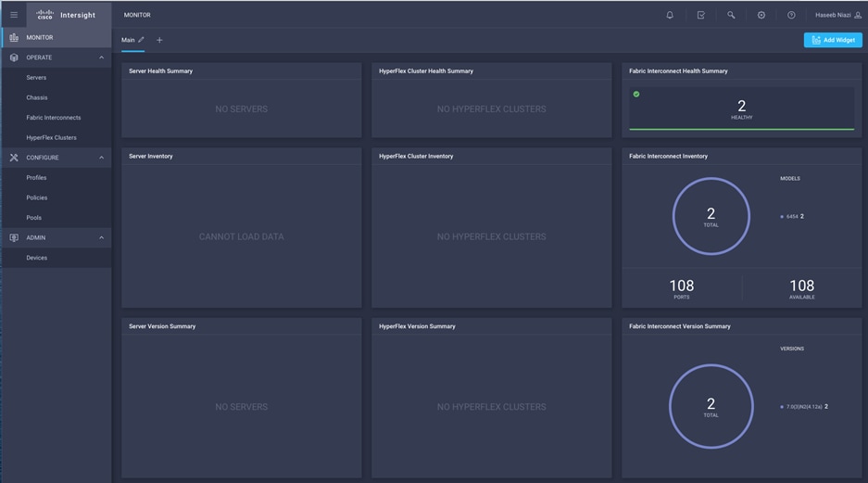The image size is (868, 483).
Task: Open the settings gear in header
Action: point(761,15)
